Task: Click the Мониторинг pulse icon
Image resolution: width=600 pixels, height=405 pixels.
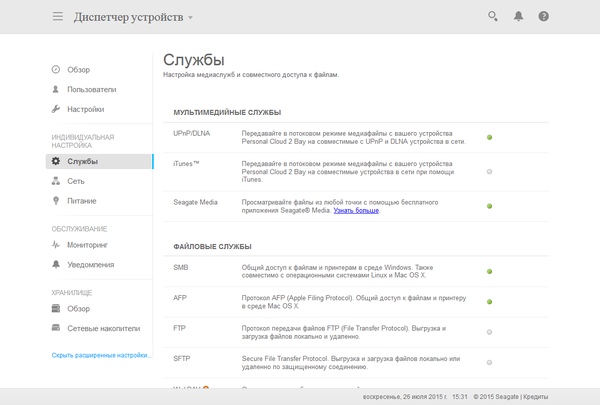Action: [56, 245]
